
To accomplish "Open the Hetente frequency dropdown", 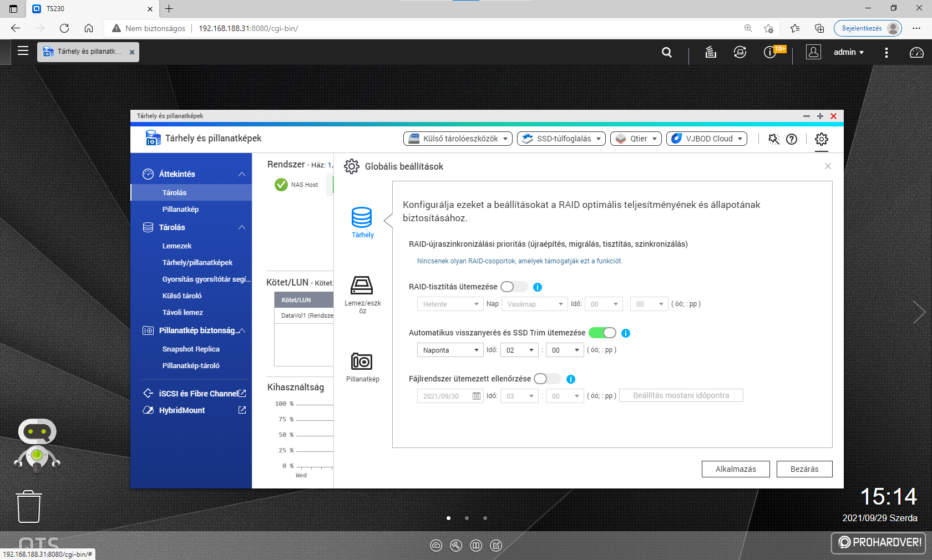I will pos(450,304).
